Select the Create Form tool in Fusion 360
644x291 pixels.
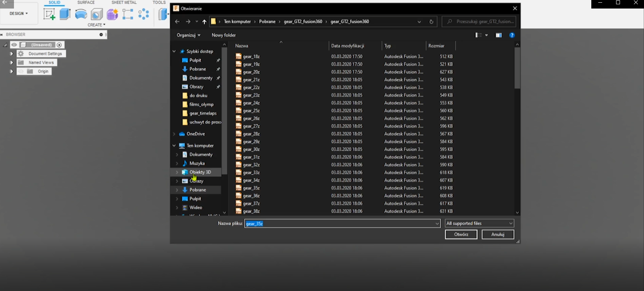point(112,14)
